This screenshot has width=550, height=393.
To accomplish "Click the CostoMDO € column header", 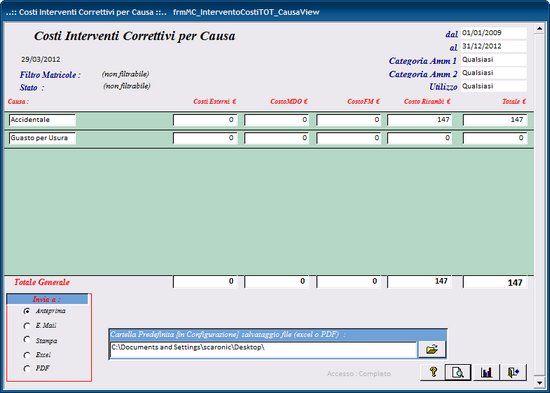I will pyautogui.click(x=289, y=102).
